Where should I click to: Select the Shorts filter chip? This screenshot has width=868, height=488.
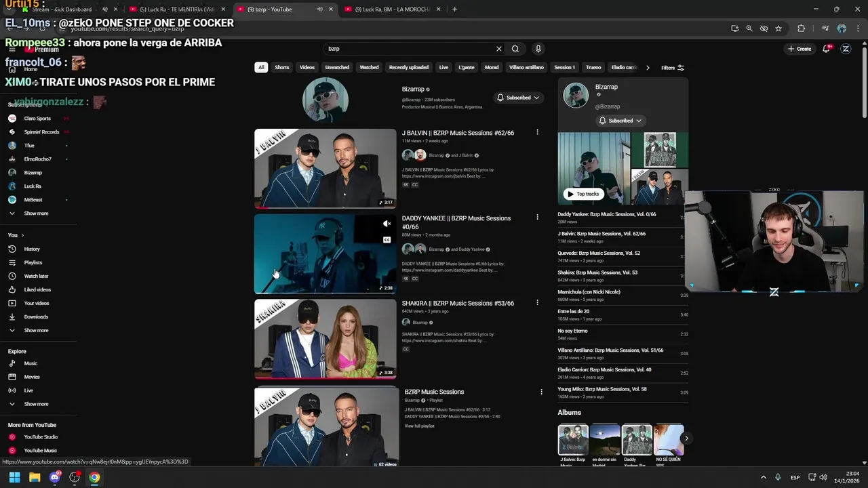[x=282, y=68]
